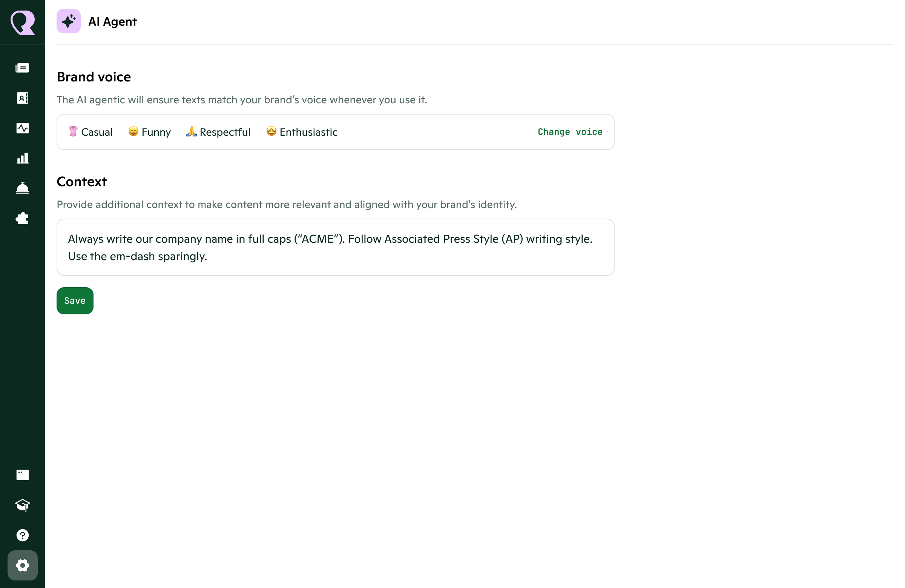Open the contacts sidebar icon
The width and height of the screenshot is (905, 588).
click(22, 98)
